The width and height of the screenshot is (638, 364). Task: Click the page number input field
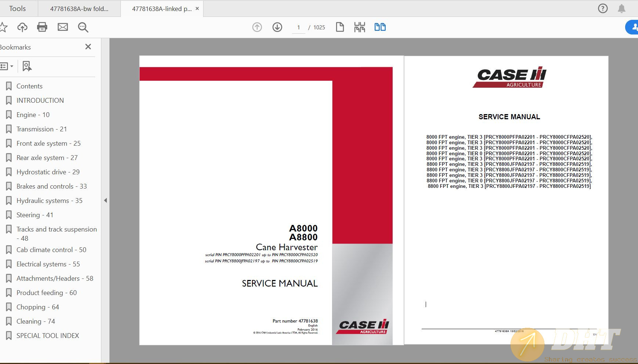(299, 27)
